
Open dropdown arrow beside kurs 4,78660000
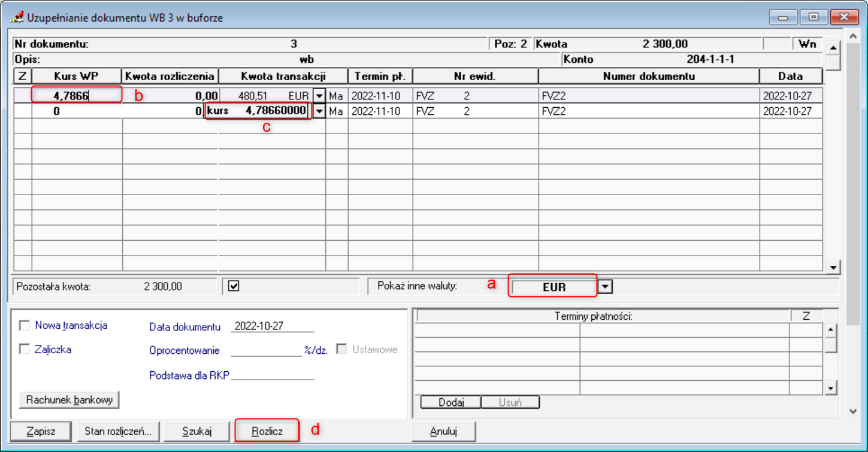click(319, 111)
